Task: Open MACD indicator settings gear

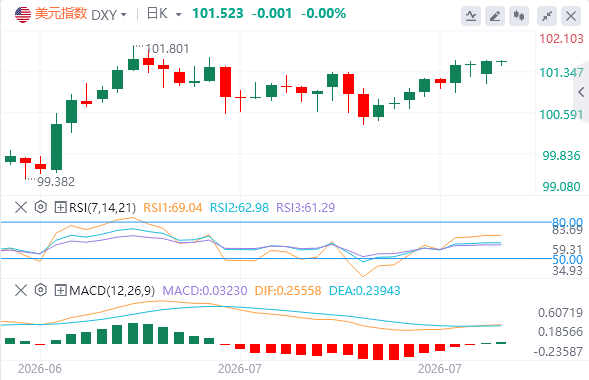Action: pos(41,290)
